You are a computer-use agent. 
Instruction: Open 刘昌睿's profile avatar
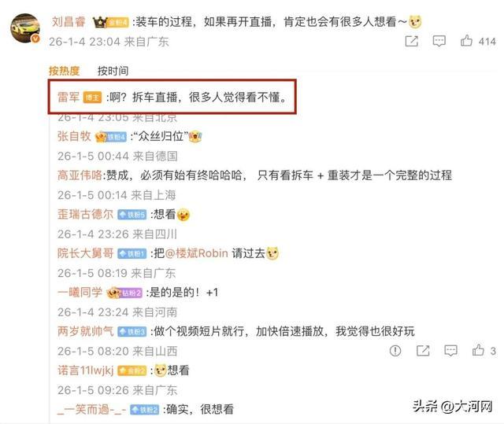25,28
